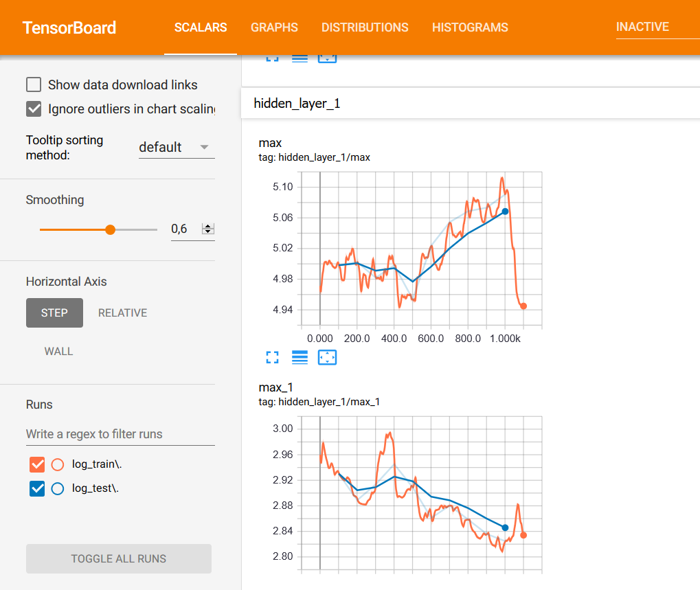Click fit domain icon in top toolbar
The width and height of the screenshot is (700, 590).
coord(327,58)
